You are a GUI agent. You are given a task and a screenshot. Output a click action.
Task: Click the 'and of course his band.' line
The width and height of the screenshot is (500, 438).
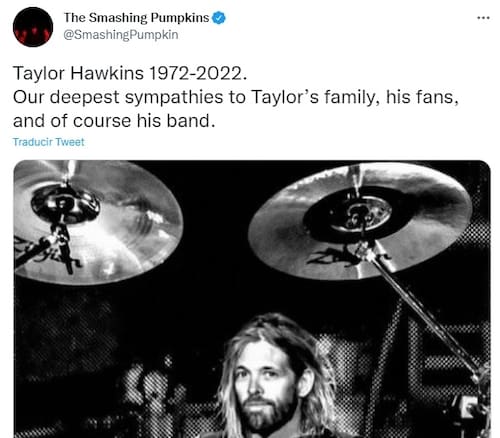pos(114,121)
